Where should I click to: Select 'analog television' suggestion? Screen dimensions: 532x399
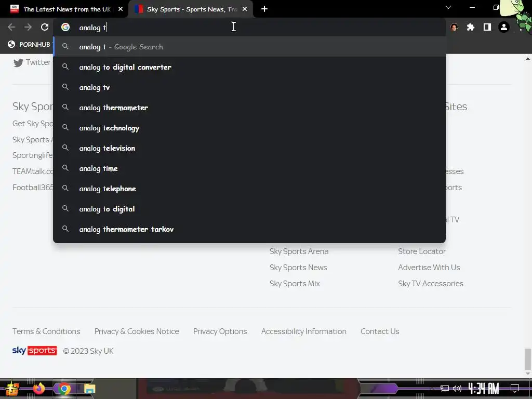click(249, 148)
